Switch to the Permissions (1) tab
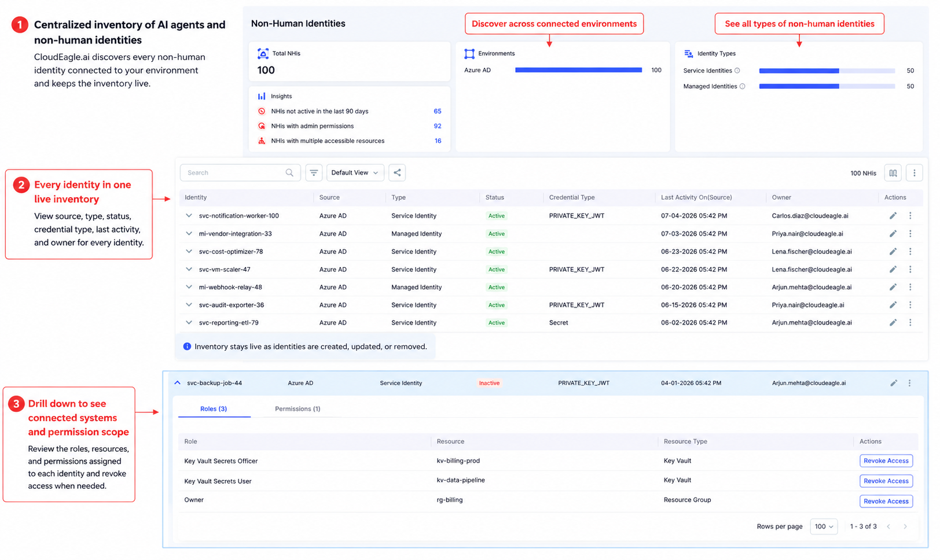 tap(298, 409)
